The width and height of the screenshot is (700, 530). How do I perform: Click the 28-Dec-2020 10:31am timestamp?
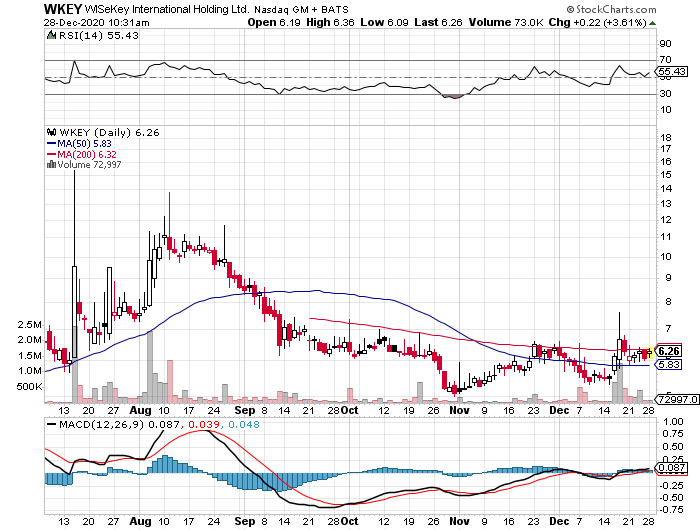pos(96,23)
